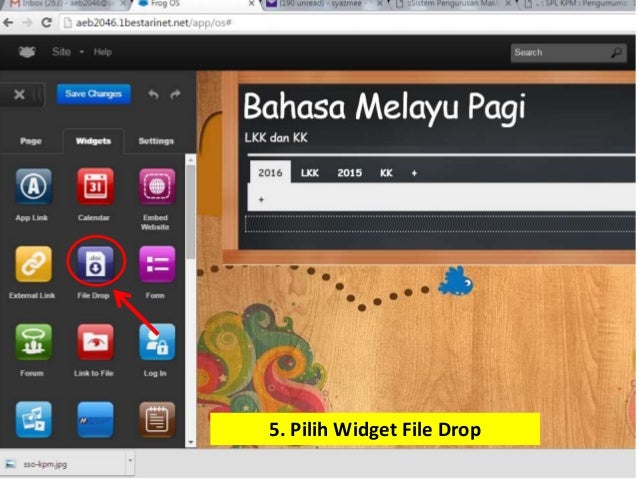Go forward in the browser
The image size is (638, 479).
27,23
